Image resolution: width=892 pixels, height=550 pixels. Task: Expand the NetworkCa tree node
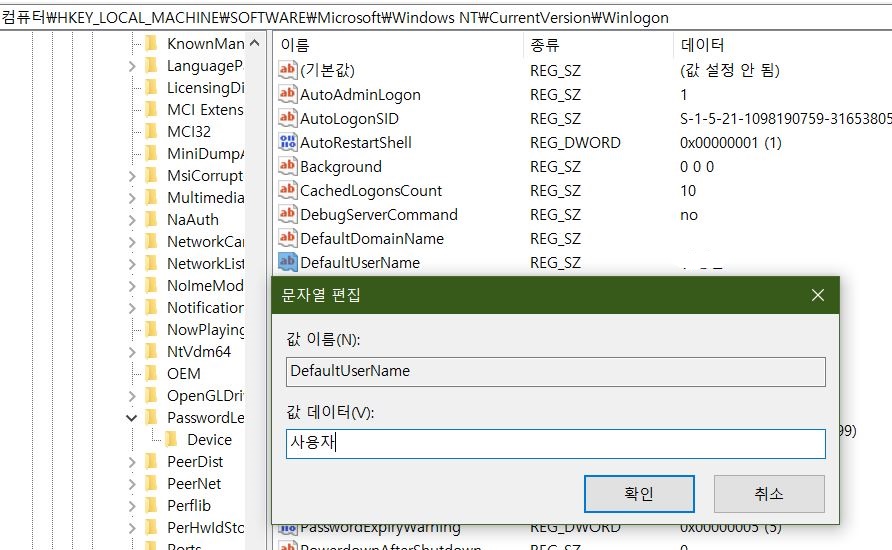[x=132, y=242]
